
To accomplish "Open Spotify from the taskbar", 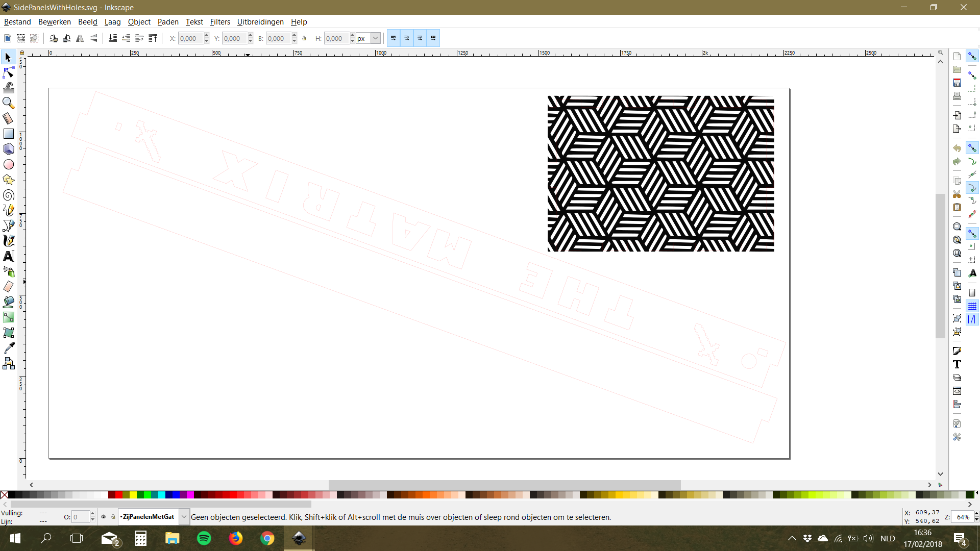I will click(x=204, y=538).
